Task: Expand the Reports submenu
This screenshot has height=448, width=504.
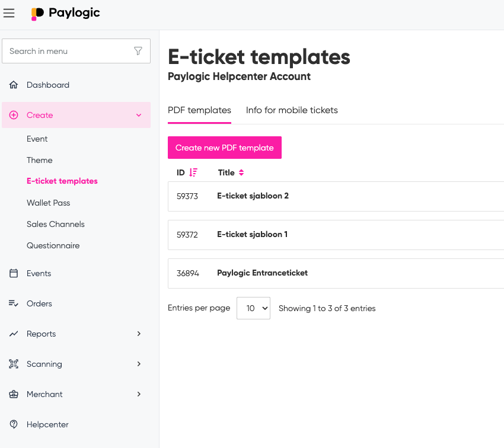Action: coord(139,334)
